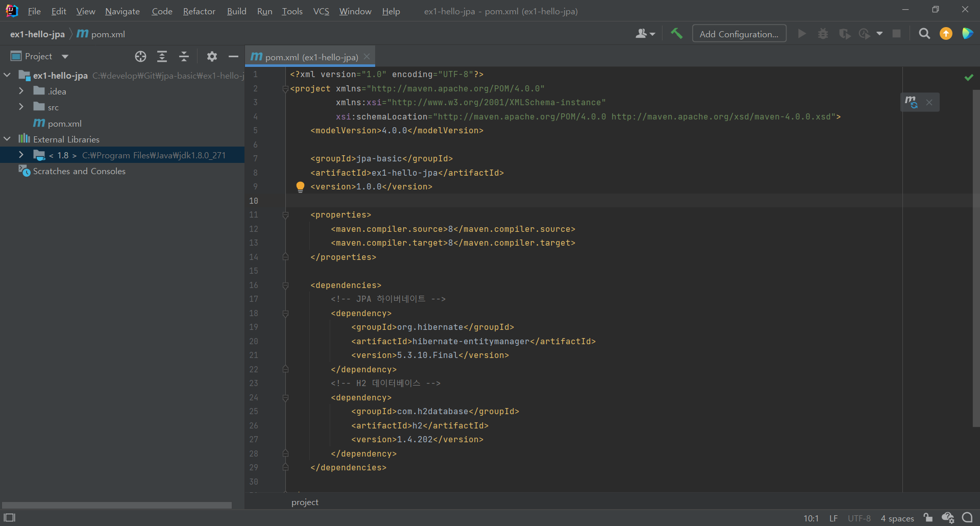The width and height of the screenshot is (980, 526).
Task: Click the 10:1 line position indicator
Action: tap(811, 518)
